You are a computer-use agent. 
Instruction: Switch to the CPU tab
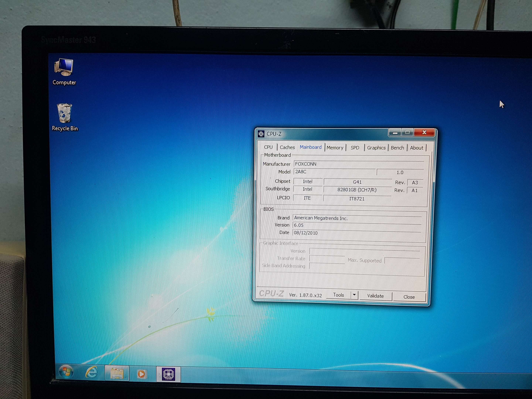pyautogui.click(x=268, y=147)
